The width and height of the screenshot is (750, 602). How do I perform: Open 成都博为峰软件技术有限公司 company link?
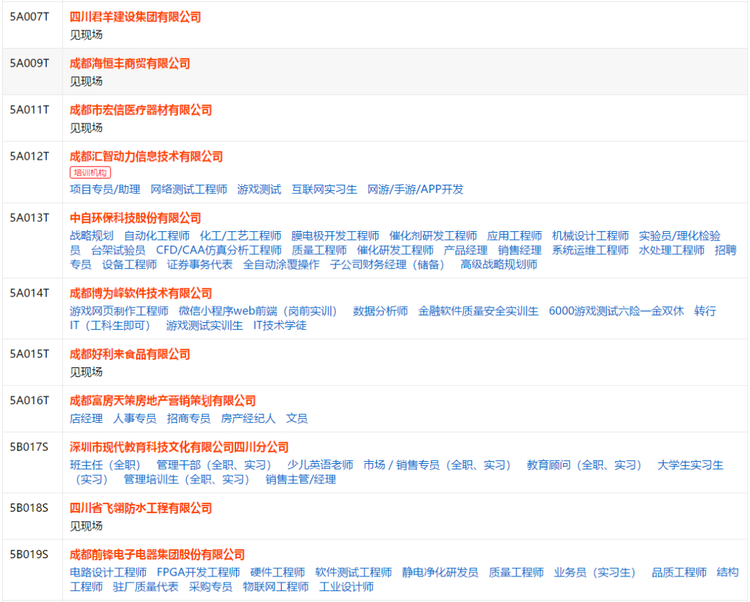[141, 293]
